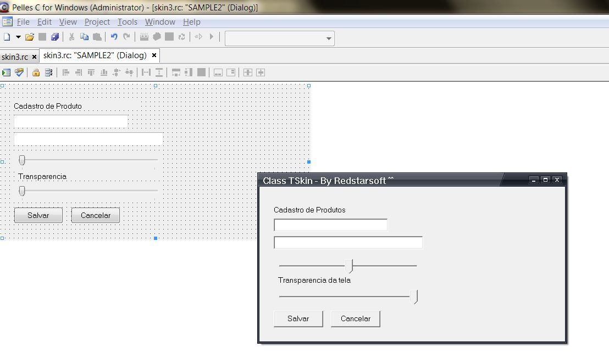This screenshot has width=609, height=364.
Task: Click the New file icon
Action: pos(7,37)
